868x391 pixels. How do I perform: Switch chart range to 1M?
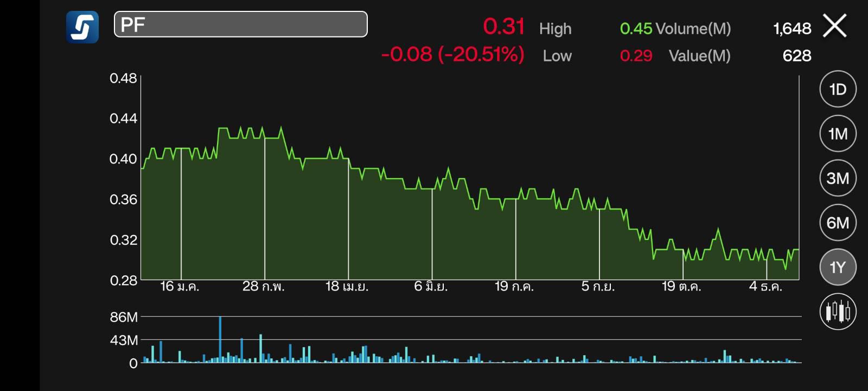pyautogui.click(x=838, y=134)
